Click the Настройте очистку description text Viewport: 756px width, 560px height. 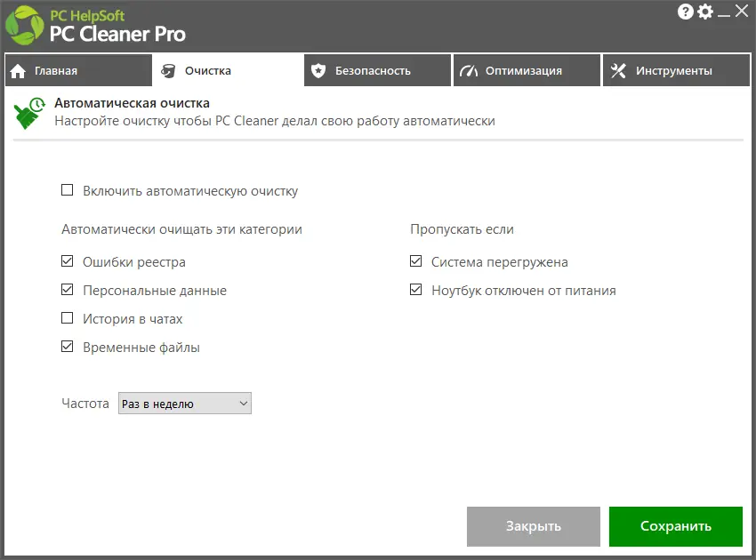pos(275,121)
